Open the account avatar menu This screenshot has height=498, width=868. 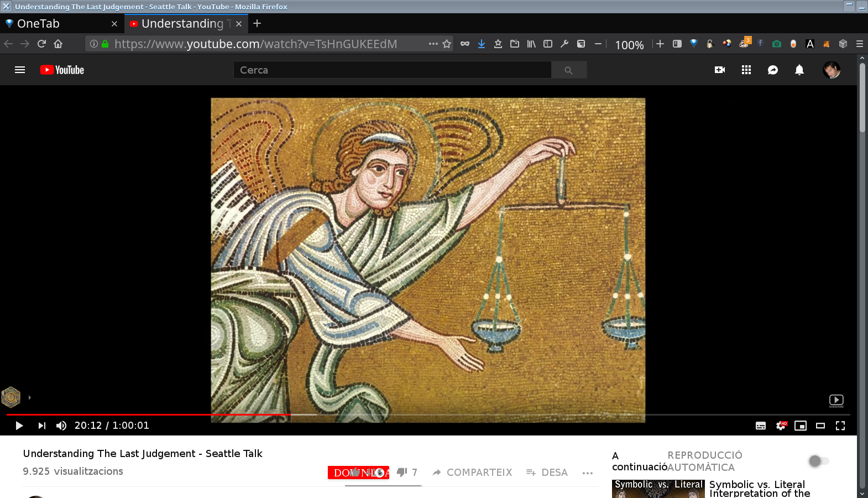click(x=832, y=70)
